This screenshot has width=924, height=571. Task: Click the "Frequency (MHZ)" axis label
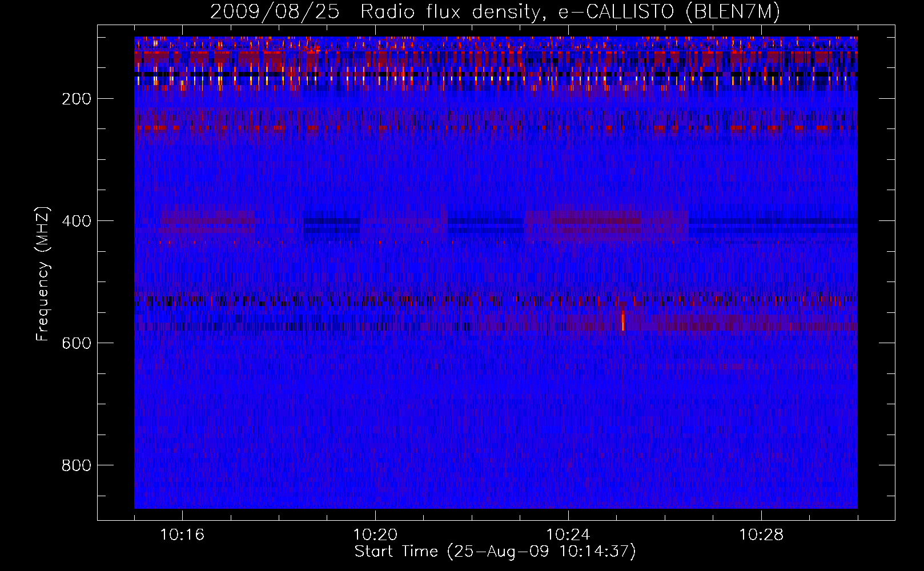43,274
